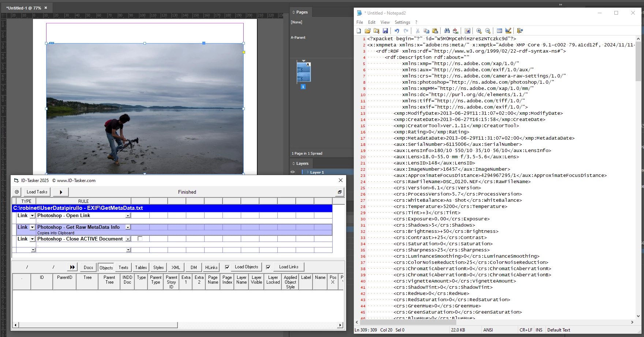Undo the last edit in Notepad2
Screen dimensions: 644x337
point(397,31)
